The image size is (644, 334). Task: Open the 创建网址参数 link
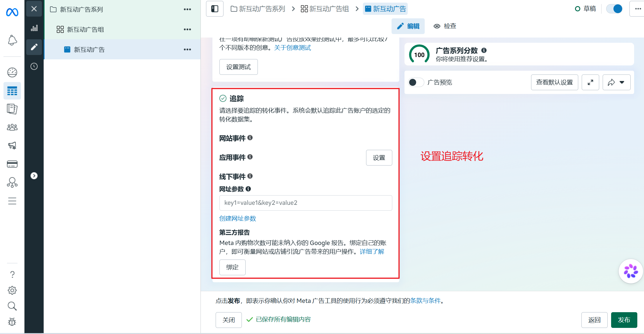pyautogui.click(x=237, y=218)
